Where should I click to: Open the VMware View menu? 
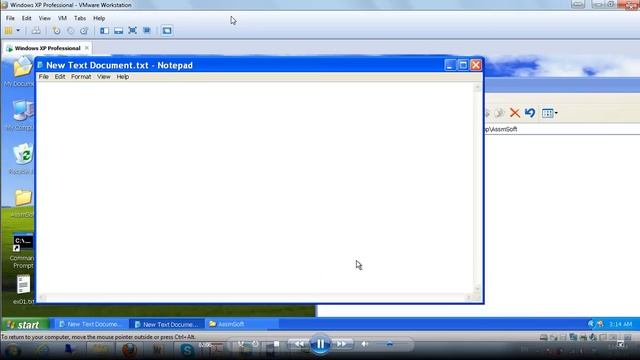pos(44,18)
